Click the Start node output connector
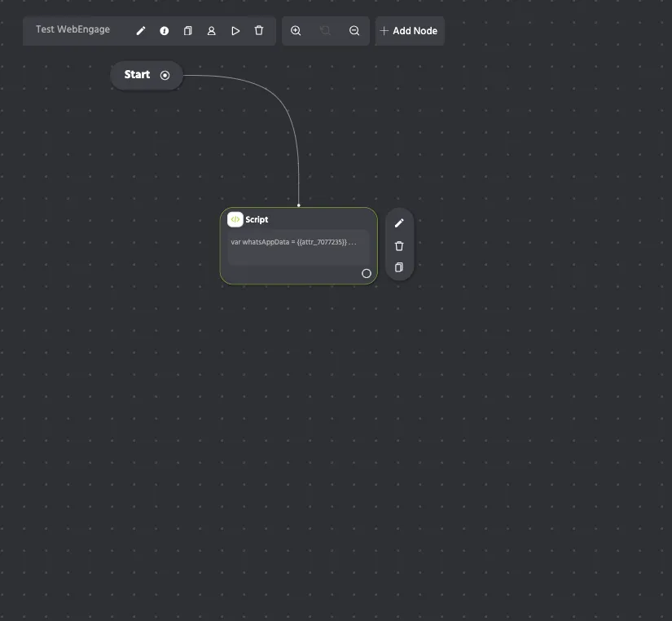The height and width of the screenshot is (621, 672). pyautogui.click(x=165, y=76)
